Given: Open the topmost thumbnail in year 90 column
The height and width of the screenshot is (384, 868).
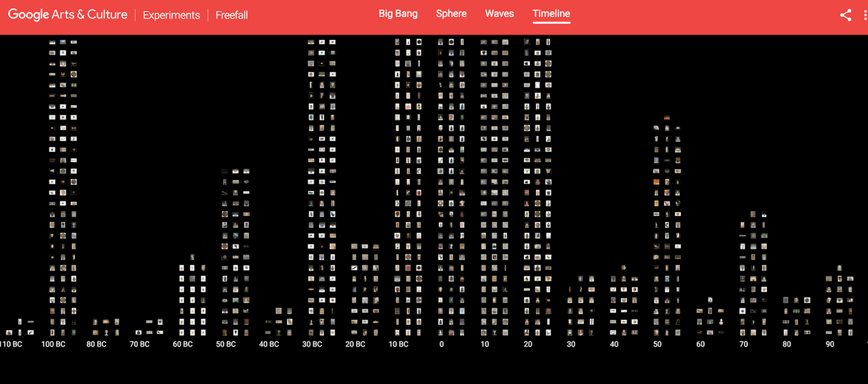Looking at the screenshot, I should [x=839, y=268].
